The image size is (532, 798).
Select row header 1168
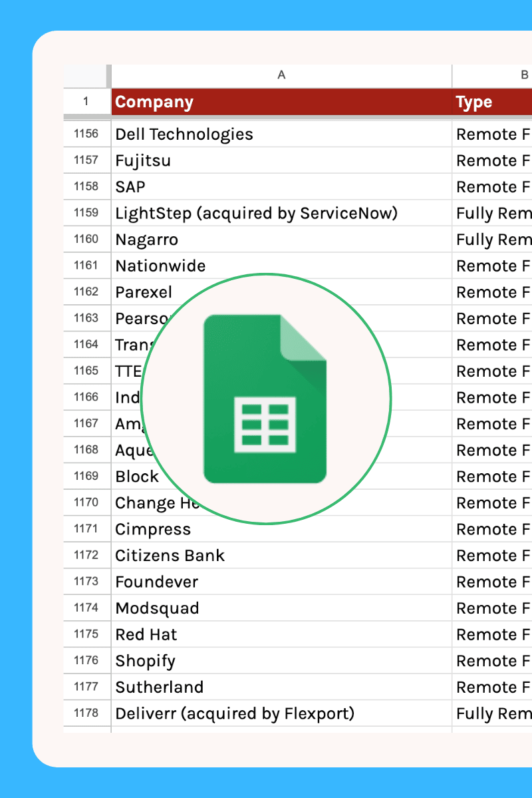click(86, 450)
